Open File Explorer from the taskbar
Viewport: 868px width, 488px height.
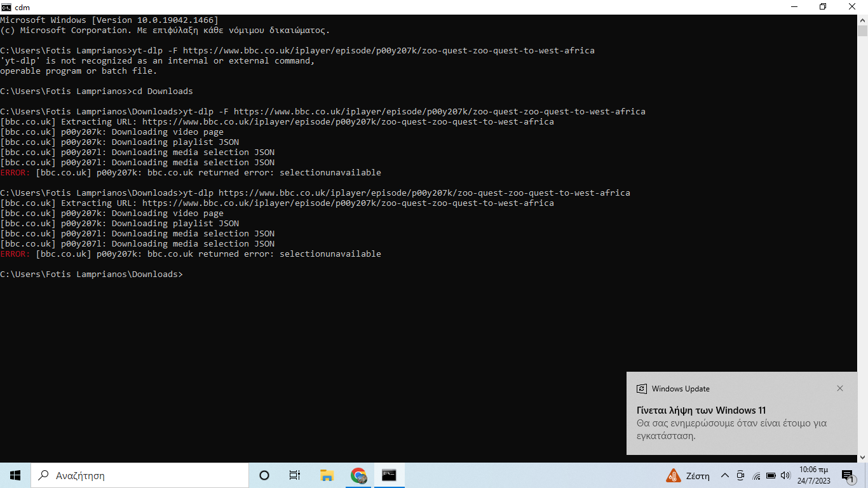pos(327,475)
